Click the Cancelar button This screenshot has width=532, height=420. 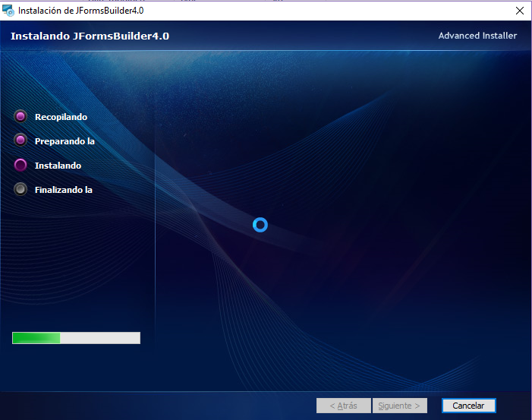tap(468, 406)
